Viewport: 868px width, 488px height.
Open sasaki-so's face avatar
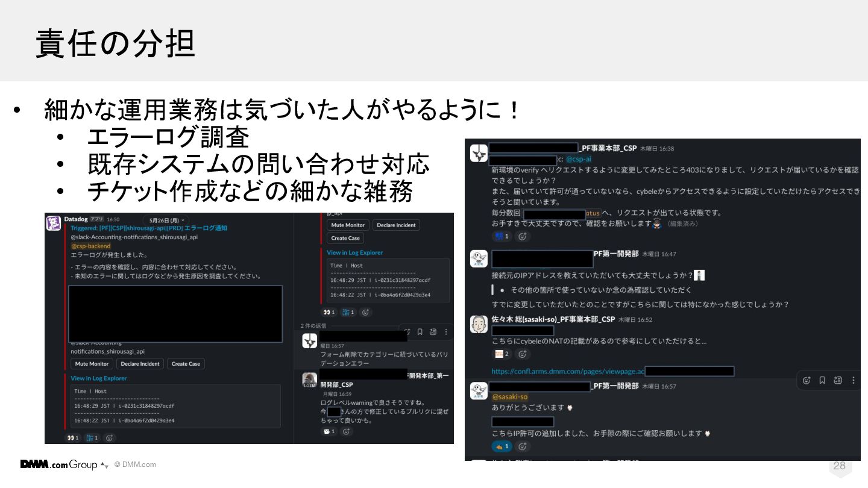point(479,324)
